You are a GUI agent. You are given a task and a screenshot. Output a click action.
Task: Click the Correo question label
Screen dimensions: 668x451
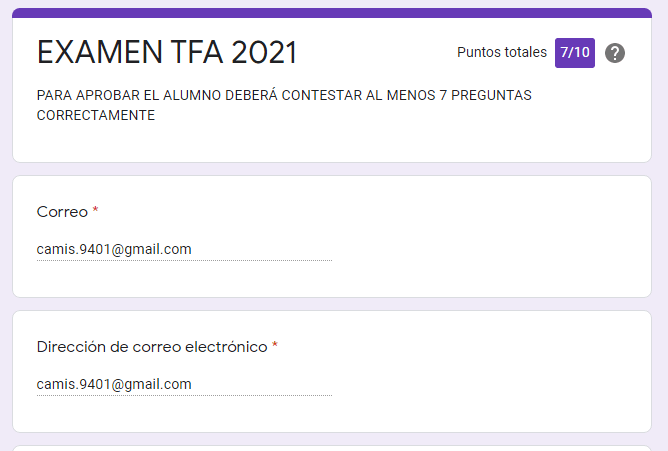[62, 212]
